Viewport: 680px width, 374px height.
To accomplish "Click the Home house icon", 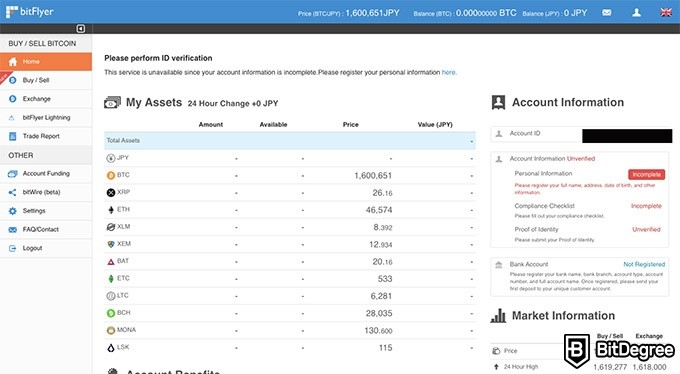I will 13,62.
